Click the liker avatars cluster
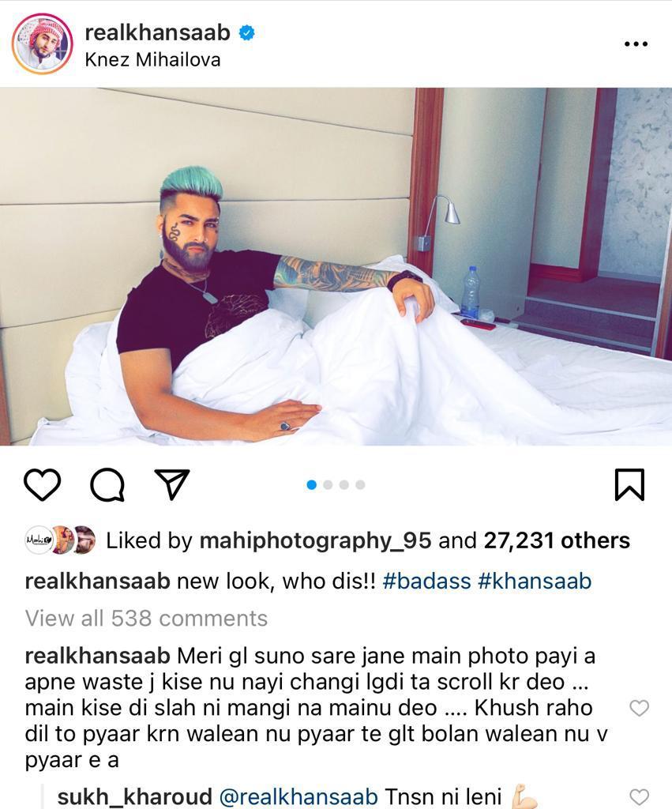The height and width of the screenshot is (809, 672). pos(61,540)
